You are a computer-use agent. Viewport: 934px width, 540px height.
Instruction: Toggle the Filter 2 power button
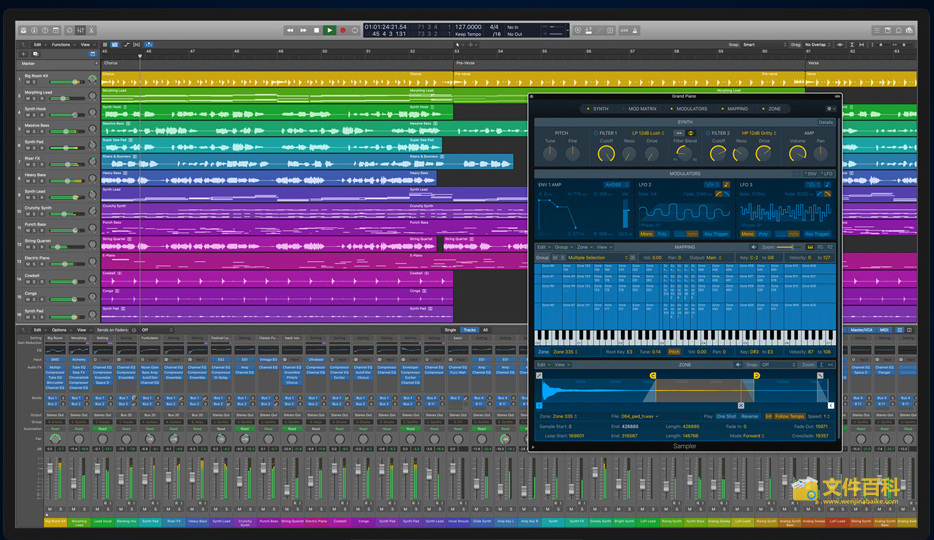point(708,133)
